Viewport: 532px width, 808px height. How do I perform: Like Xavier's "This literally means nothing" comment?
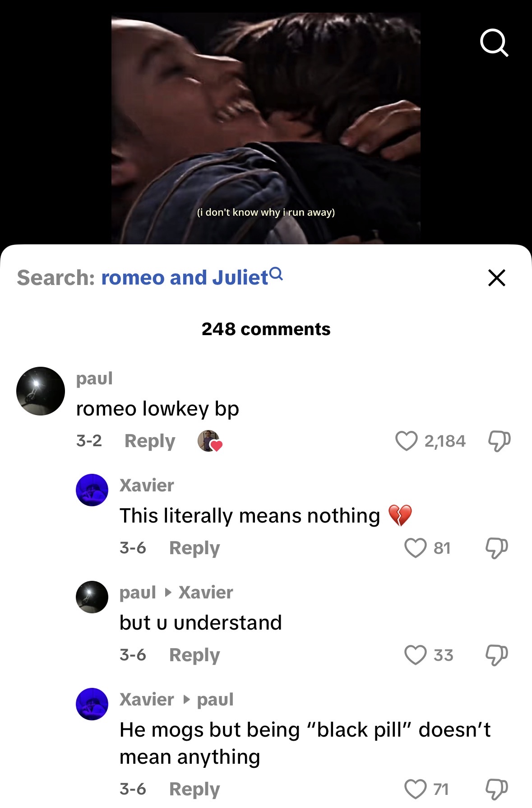415,548
